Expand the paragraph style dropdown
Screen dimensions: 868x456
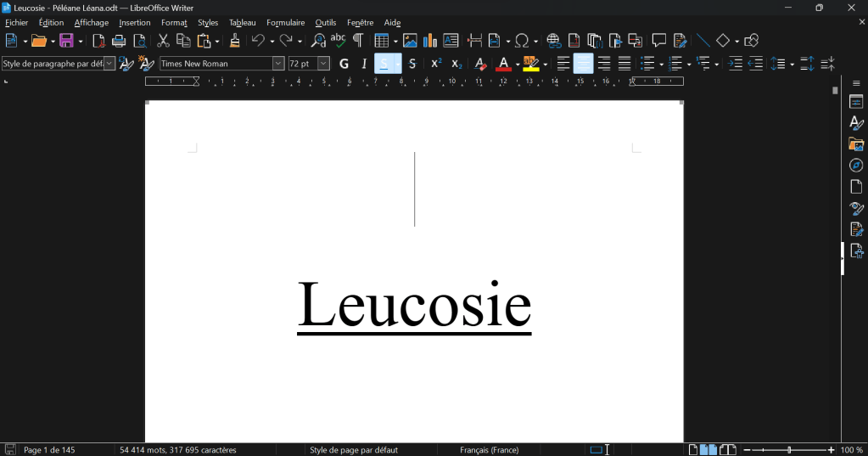click(x=109, y=64)
